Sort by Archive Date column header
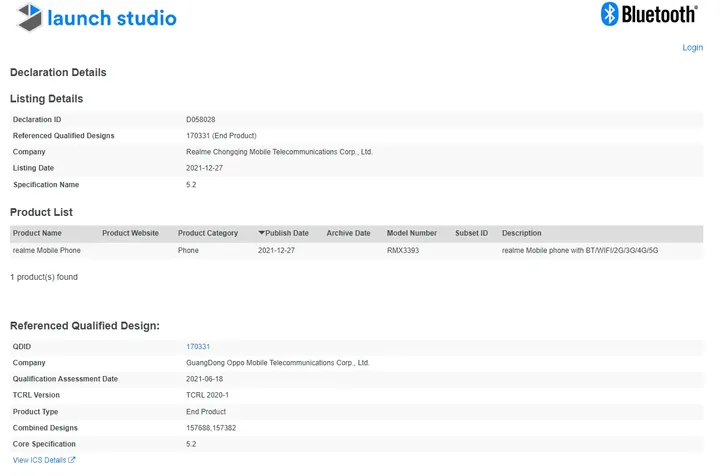Image resolution: width=720 pixels, height=476 pixels. tap(348, 233)
